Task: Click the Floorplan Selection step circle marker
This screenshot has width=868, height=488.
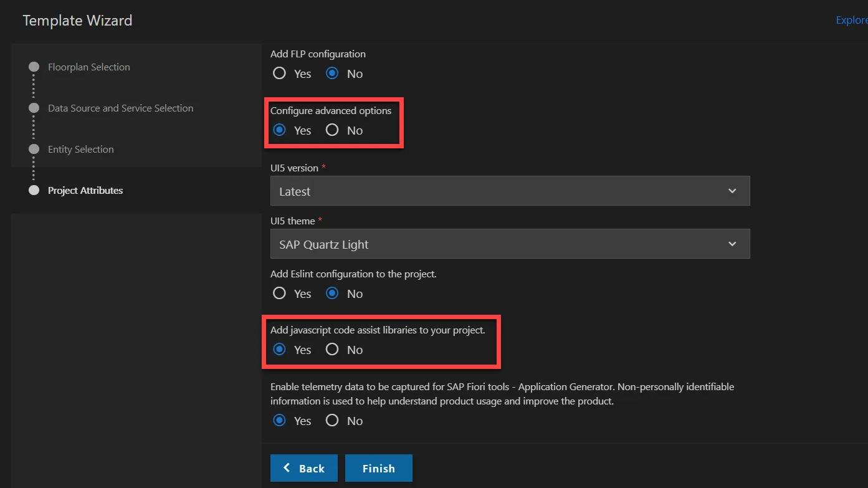Action: 34,67
